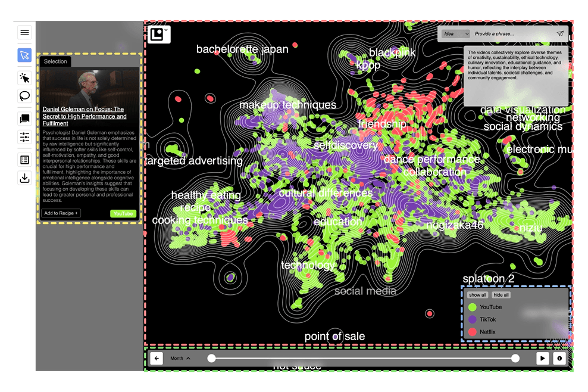Open the list view icon
The image size is (588, 392).
pyautogui.click(x=25, y=160)
